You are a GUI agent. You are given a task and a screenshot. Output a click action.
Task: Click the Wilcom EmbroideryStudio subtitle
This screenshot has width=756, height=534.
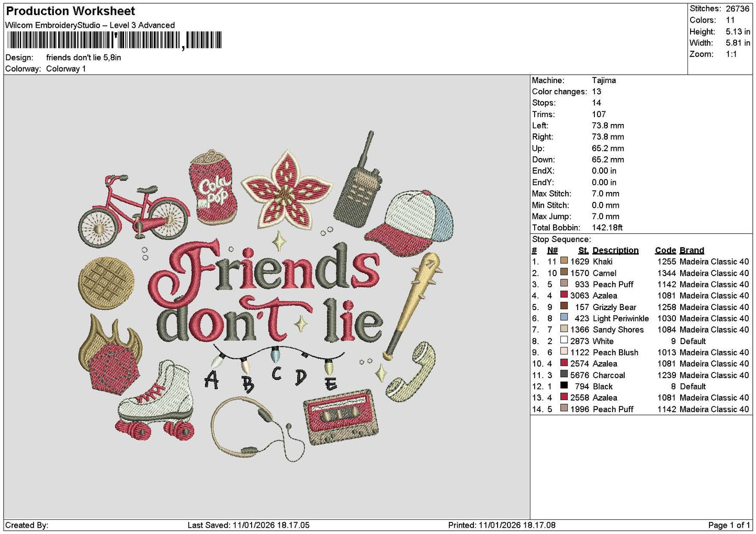tap(90, 25)
